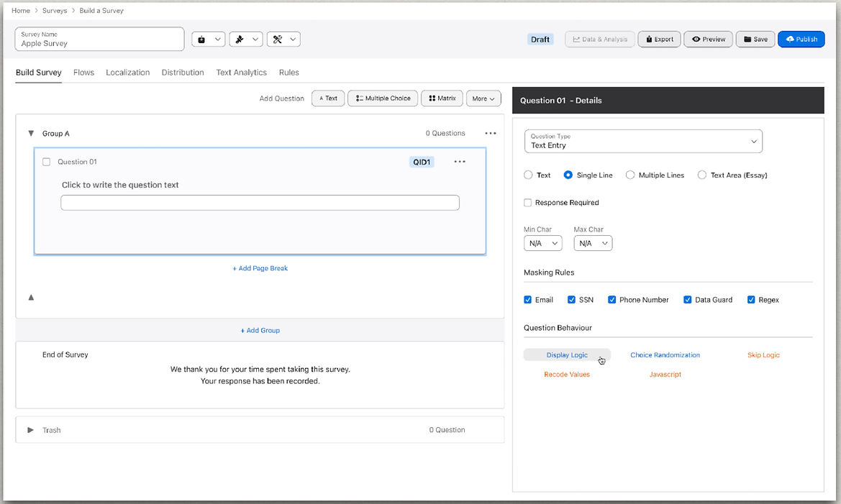This screenshot has height=504, width=841.
Task: Open the Skip Logic link
Action: coord(763,355)
